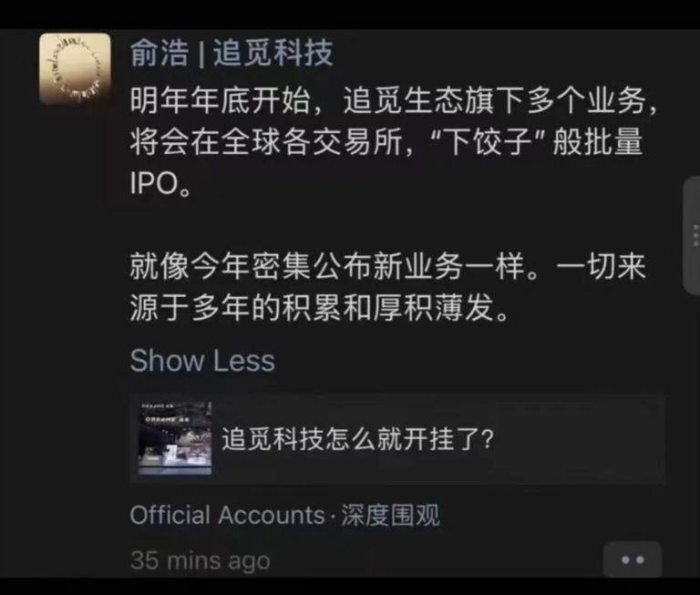Click the IPO。 line of text

tap(160, 182)
